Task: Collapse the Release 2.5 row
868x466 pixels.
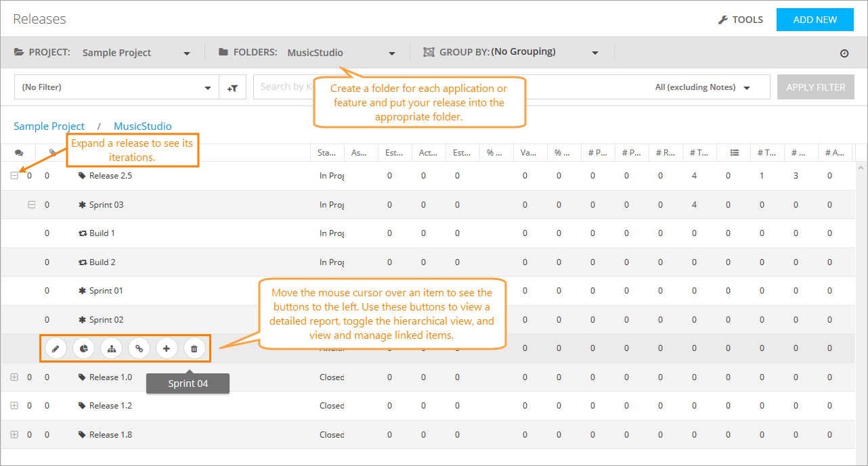Action: (14, 176)
